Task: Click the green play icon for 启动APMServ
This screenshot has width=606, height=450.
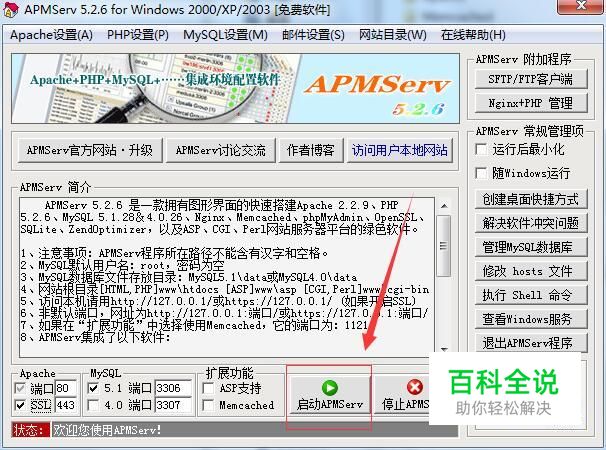Action: pyautogui.click(x=330, y=388)
